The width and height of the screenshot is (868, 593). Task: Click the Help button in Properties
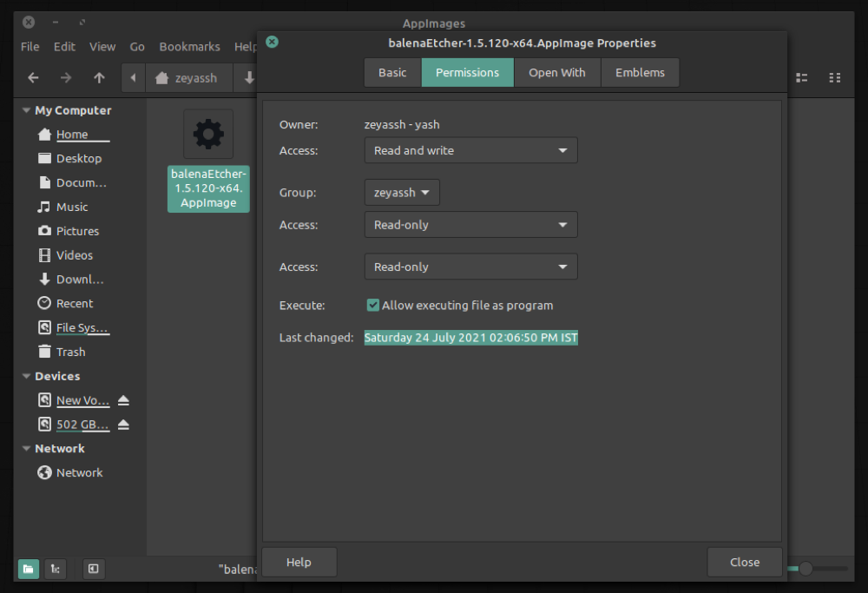(x=299, y=562)
